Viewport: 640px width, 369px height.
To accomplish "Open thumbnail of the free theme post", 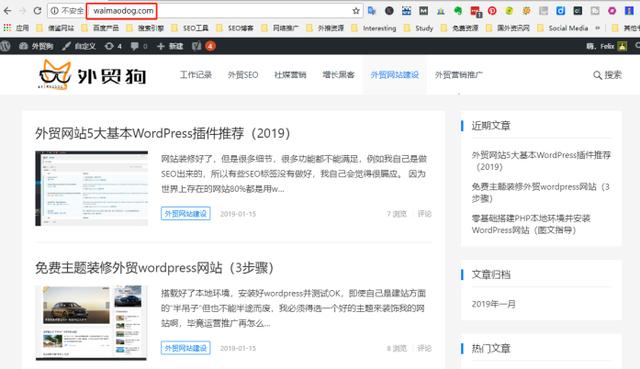I will 91,323.
